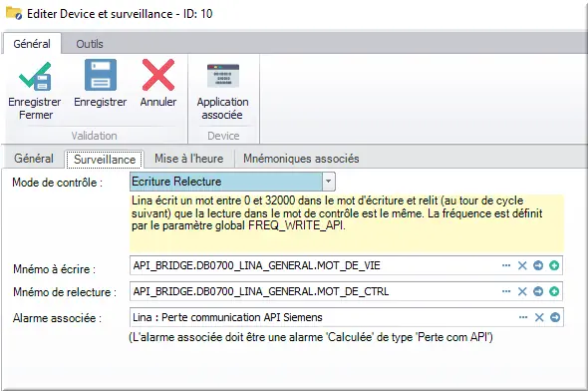Switch to the Général sub-tab

[34, 159]
